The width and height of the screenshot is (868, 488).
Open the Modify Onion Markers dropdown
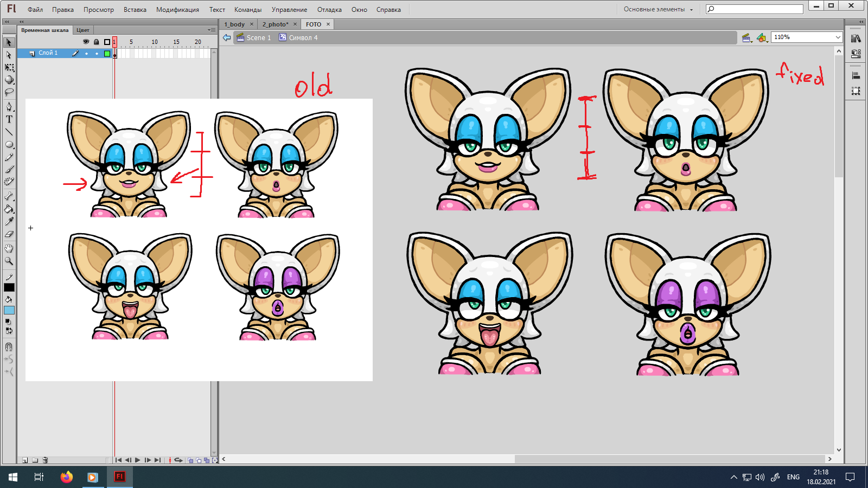click(215, 460)
